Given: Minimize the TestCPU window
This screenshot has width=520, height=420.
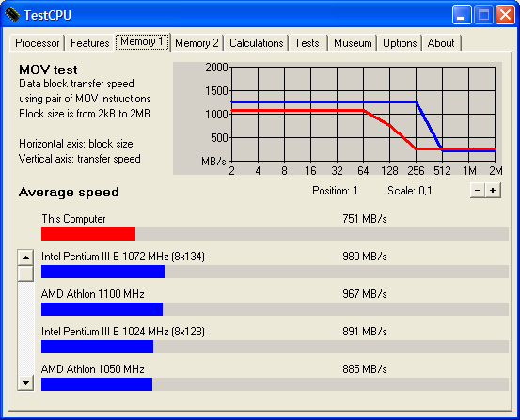Looking at the screenshot, I should click(x=462, y=15).
